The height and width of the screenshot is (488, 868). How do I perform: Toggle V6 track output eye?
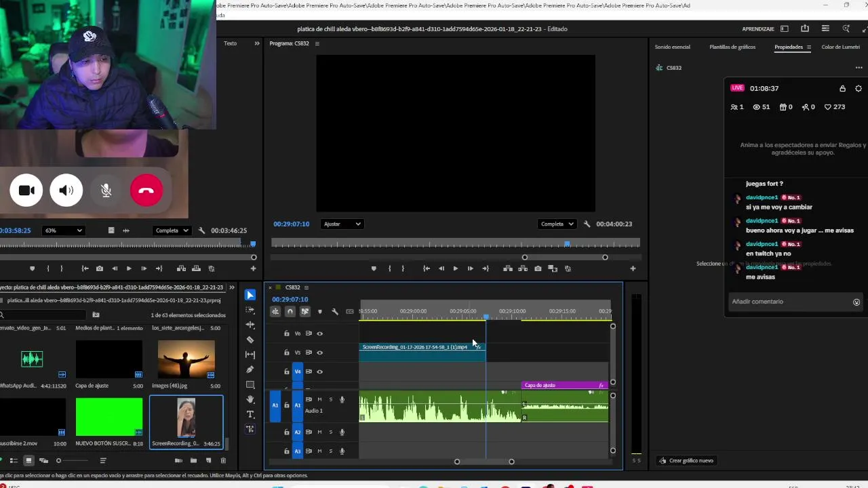pyautogui.click(x=320, y=333)
